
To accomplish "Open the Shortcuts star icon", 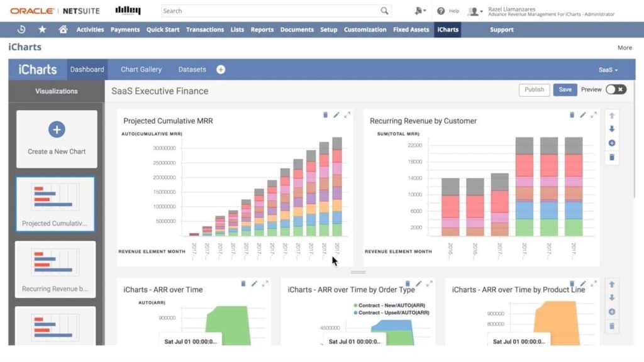I will pyautogui.click(x=42, y=29).
